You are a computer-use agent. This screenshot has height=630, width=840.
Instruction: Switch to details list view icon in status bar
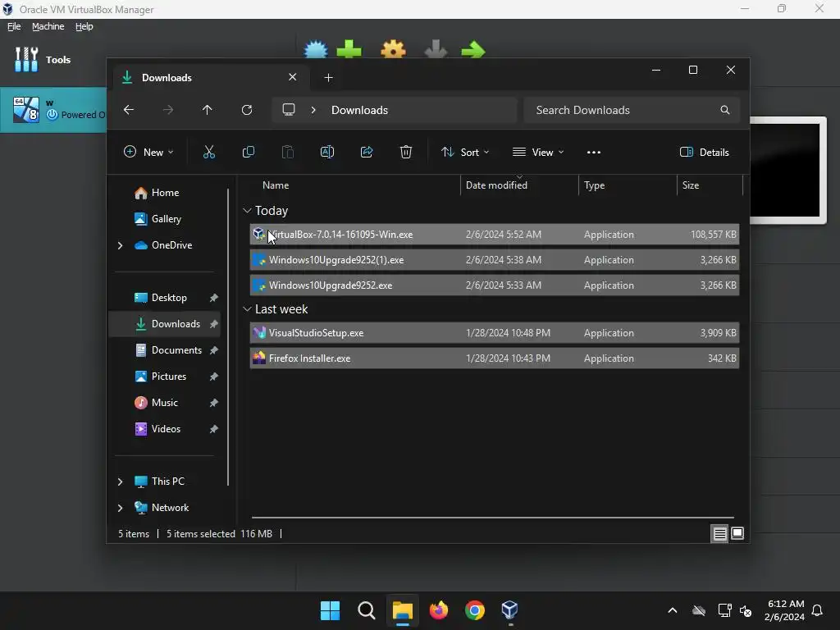coord(719,533)
